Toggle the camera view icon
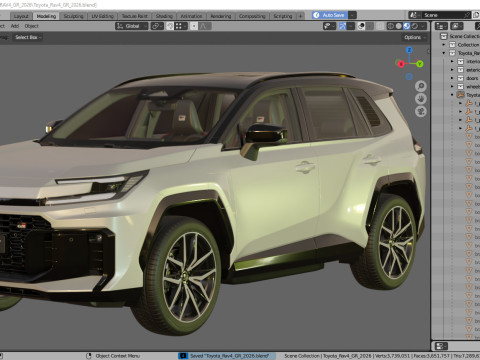Viewport: 480px width, 360px height. pos(421,111)
